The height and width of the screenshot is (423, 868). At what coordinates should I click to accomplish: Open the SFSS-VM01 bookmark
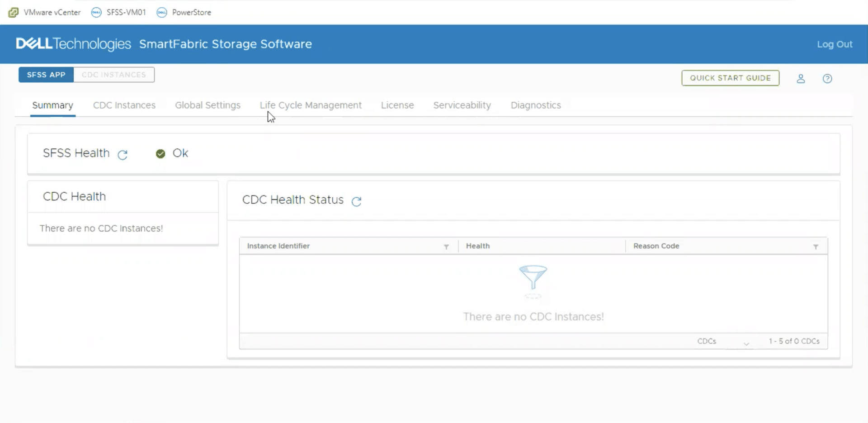tap(119, 12)
